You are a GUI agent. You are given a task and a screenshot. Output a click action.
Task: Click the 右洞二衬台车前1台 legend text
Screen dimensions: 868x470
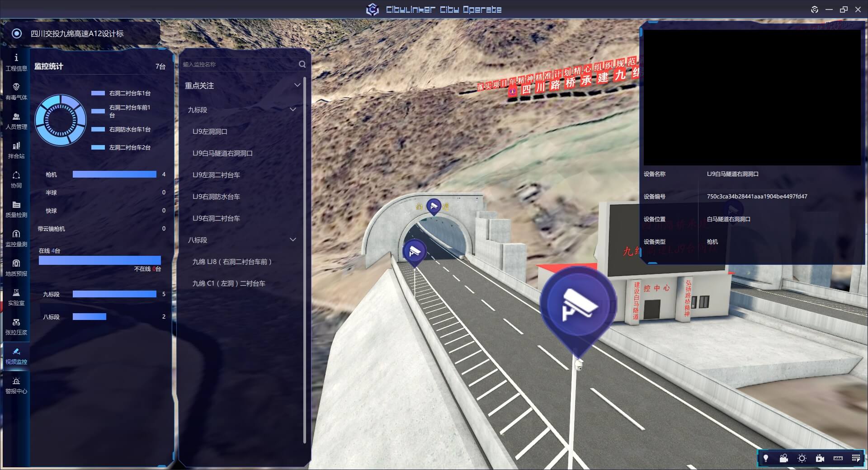130,111
